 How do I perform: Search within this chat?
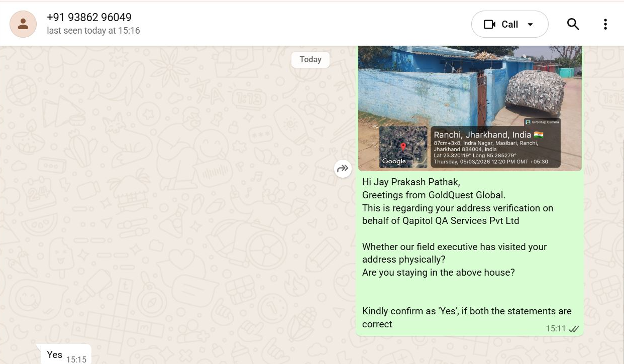pos(573,24)
